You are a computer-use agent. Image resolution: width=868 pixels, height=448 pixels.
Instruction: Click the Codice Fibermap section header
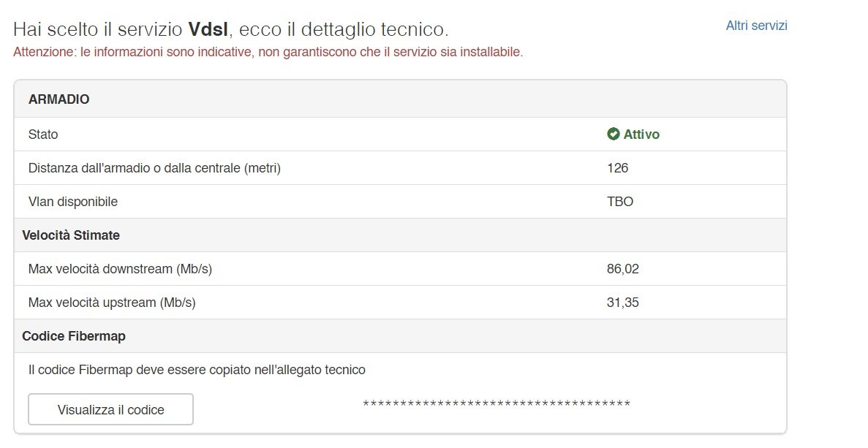coord(74,335)
